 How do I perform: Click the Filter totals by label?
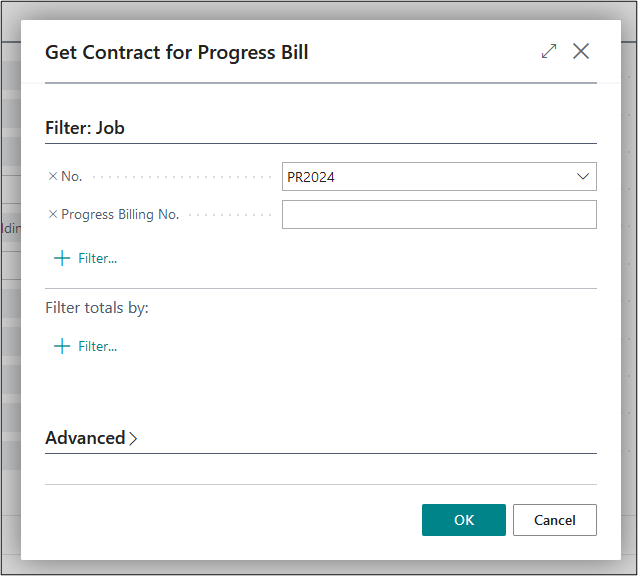pos(97,308)
